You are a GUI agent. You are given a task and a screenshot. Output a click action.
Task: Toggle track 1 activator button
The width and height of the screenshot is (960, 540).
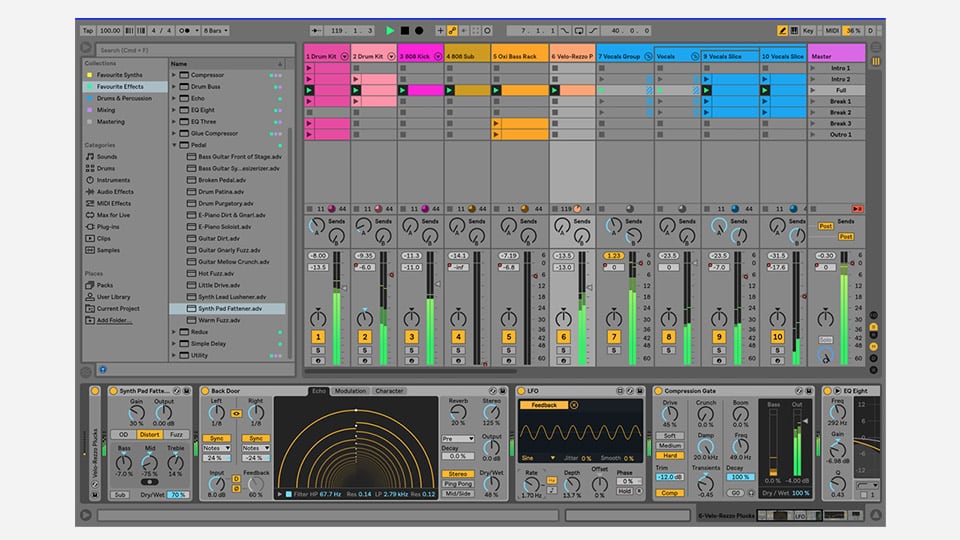tap(318, 337)
